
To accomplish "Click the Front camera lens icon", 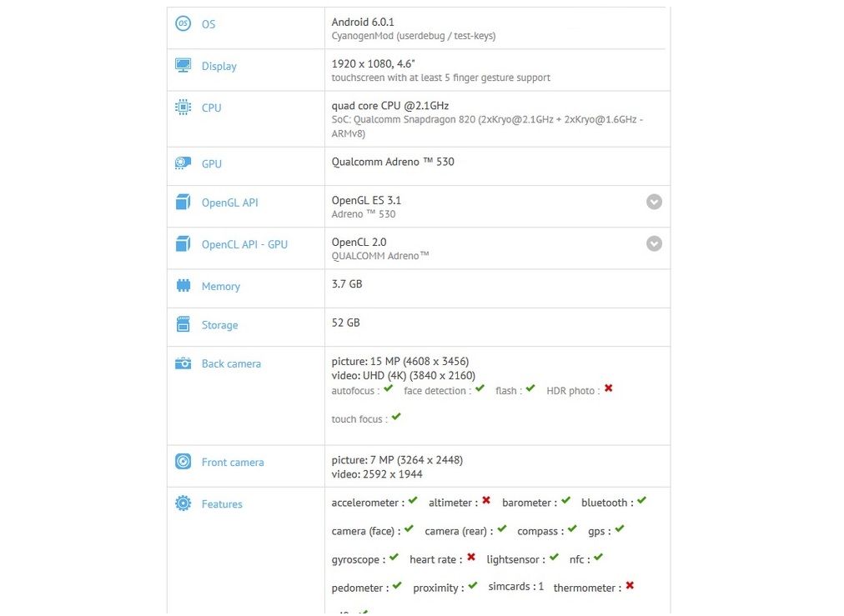I will [183, 462].
